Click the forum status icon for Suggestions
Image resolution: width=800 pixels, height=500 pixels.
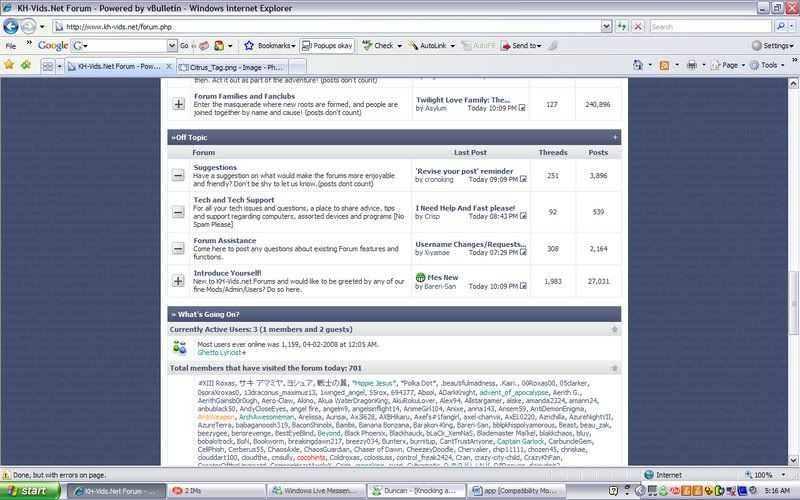coord(178,176)
